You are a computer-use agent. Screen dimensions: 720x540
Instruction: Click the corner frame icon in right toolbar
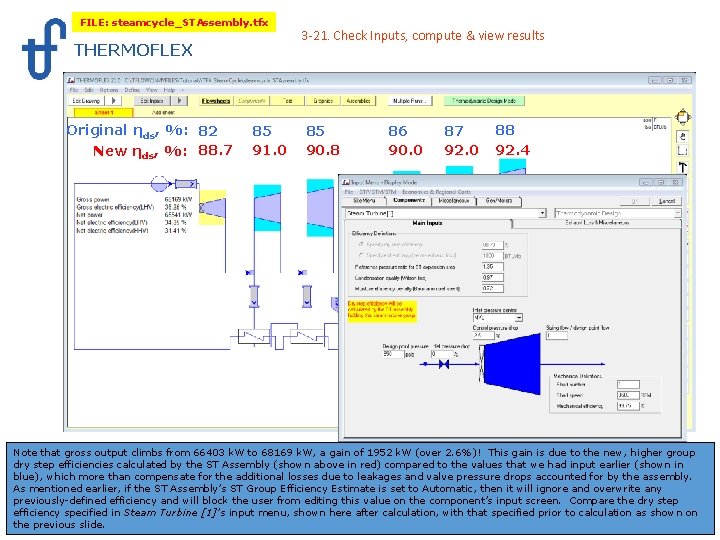pos(683,151)
